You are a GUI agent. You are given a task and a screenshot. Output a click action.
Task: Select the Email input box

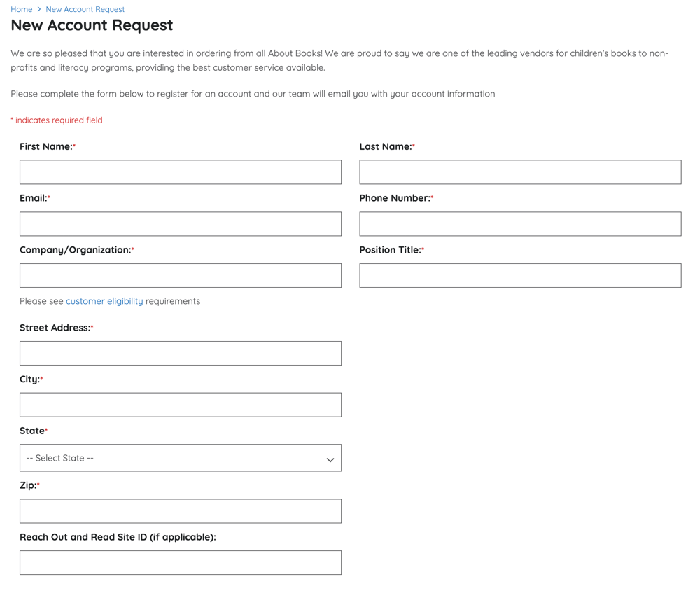click(x=181, y=224)
